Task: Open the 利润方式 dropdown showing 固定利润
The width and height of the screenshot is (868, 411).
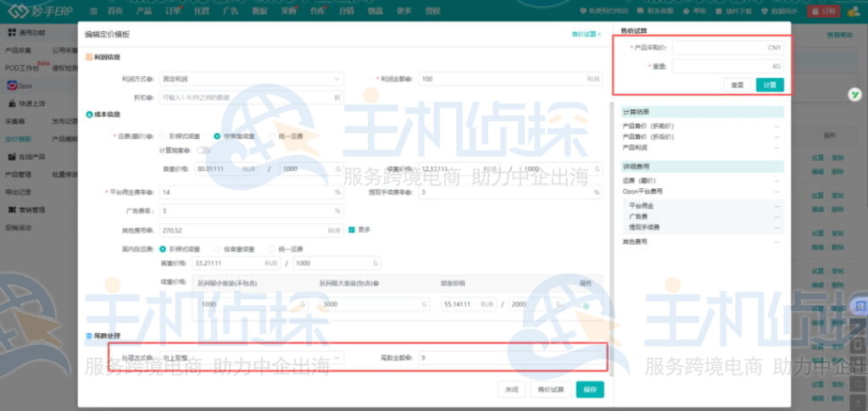Action: point(251,79)
